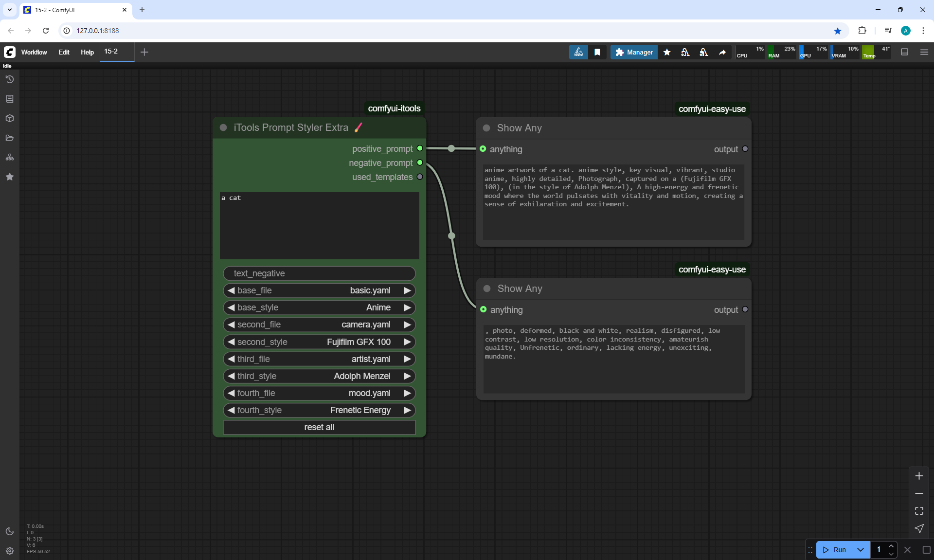Open the Edit menu
The width and height of the screenshot is (934, 560).
[x=64, y=52]
